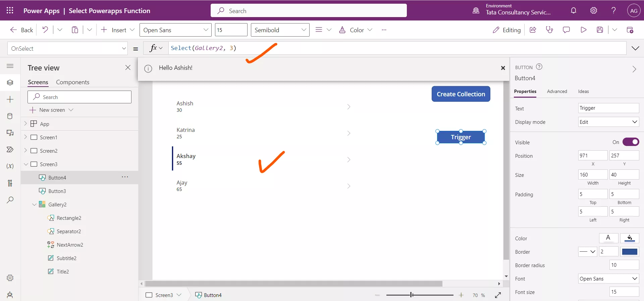
Task: Open the app launcher waffle icon
Action: tap(10, 10)
